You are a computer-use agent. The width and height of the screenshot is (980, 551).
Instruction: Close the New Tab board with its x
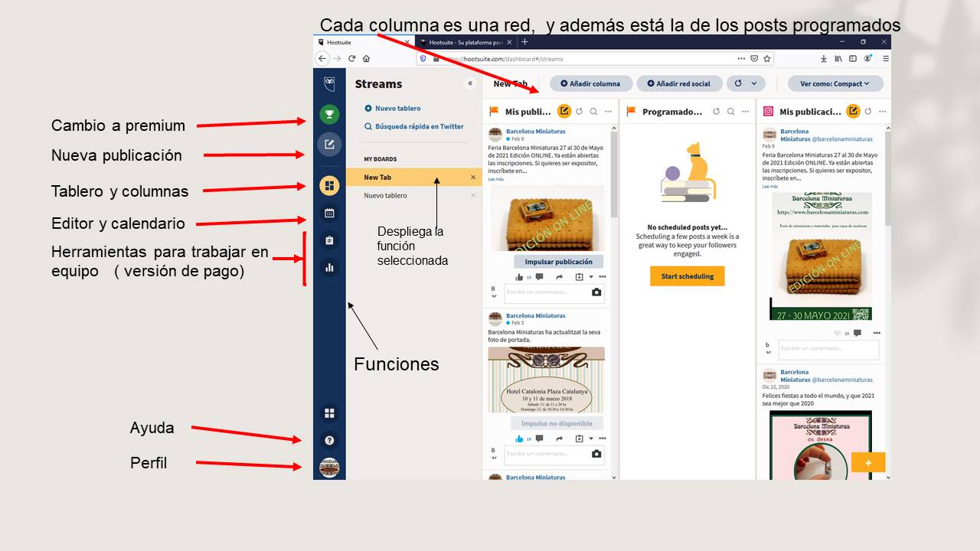(473, 178)
